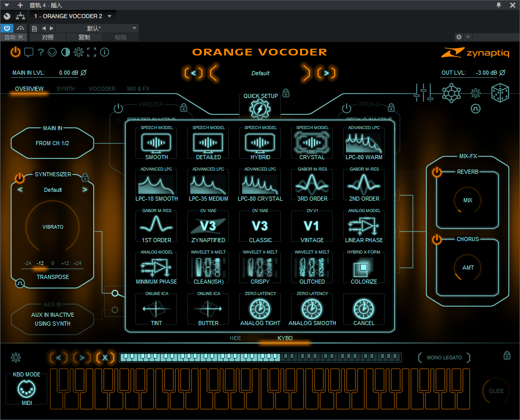Select analog model MINIMUM PHASE
The height and width of the screenshot is (420, 520).
click(156, 268)
